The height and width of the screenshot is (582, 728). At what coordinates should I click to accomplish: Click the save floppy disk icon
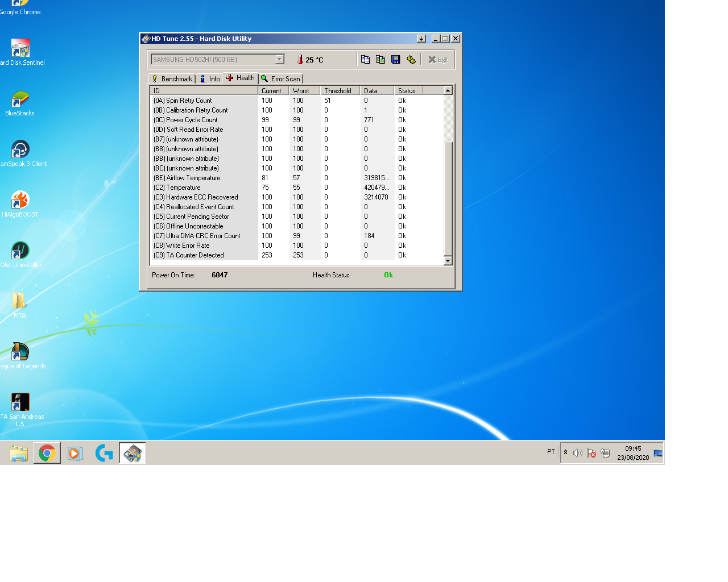(x=396, y=60)
